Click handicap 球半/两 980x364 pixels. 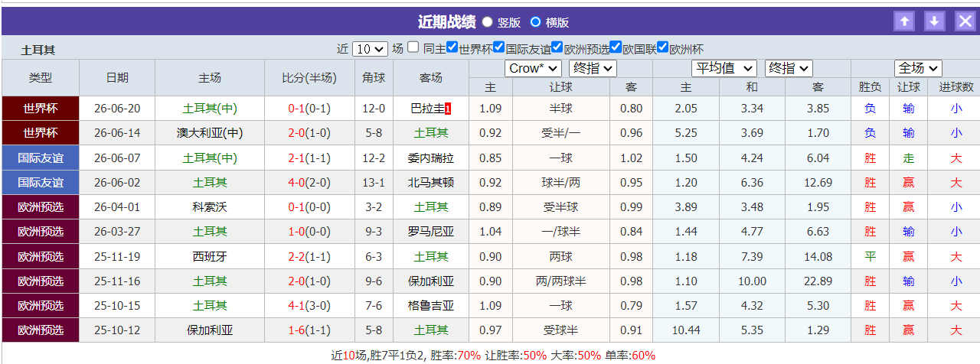[x=561, y=183]
